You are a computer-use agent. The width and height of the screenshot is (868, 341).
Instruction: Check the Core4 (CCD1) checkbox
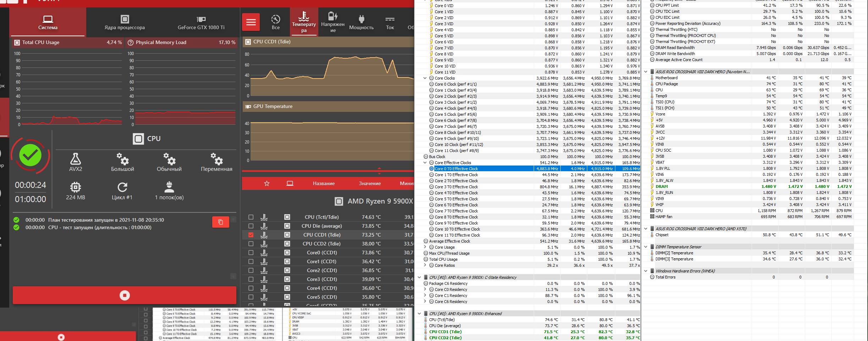251,288
